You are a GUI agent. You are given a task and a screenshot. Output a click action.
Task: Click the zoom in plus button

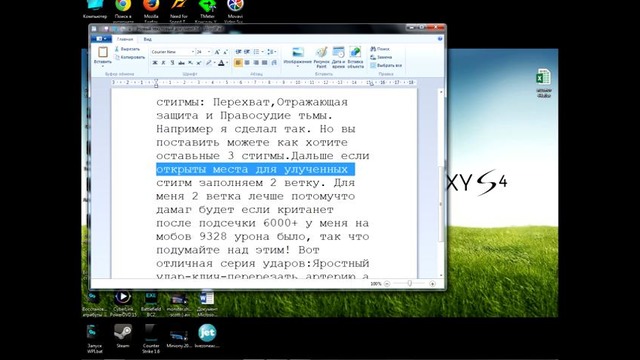coord(433,284)
